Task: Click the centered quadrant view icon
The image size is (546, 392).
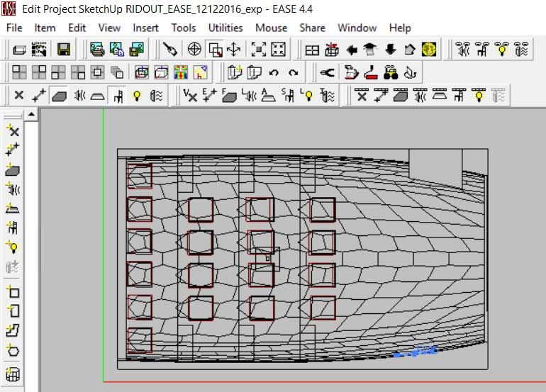Action: (97, 73)
